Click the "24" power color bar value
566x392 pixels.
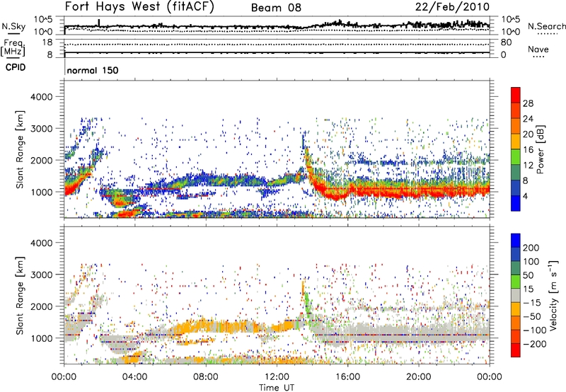tap(528, 119)
